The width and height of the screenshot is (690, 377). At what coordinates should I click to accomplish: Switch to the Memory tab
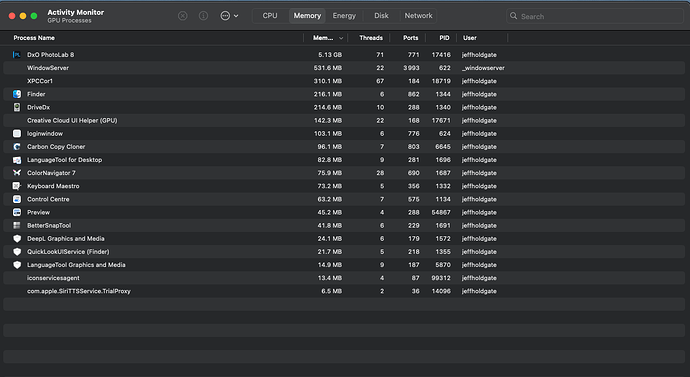click(x=307, y=16)
